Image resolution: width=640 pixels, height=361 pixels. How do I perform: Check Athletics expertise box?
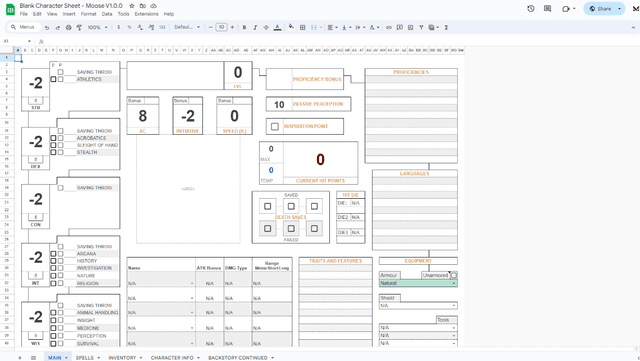(53, 79)
